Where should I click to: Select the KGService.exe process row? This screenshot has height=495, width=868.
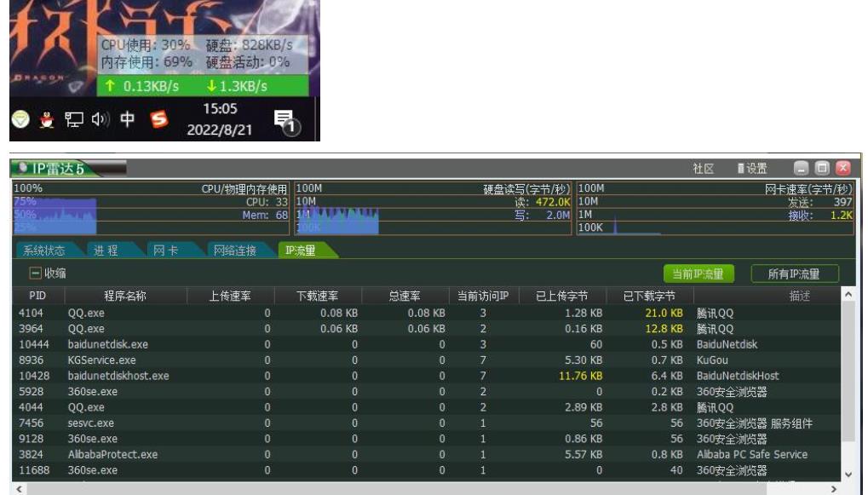point(426,360)
